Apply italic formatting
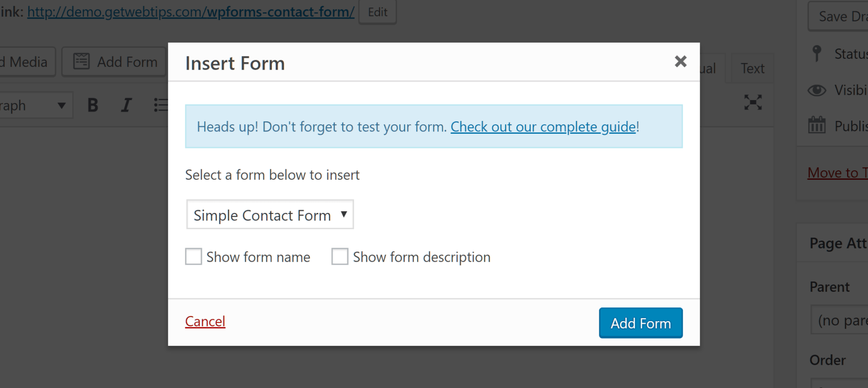 pos(126,105)
